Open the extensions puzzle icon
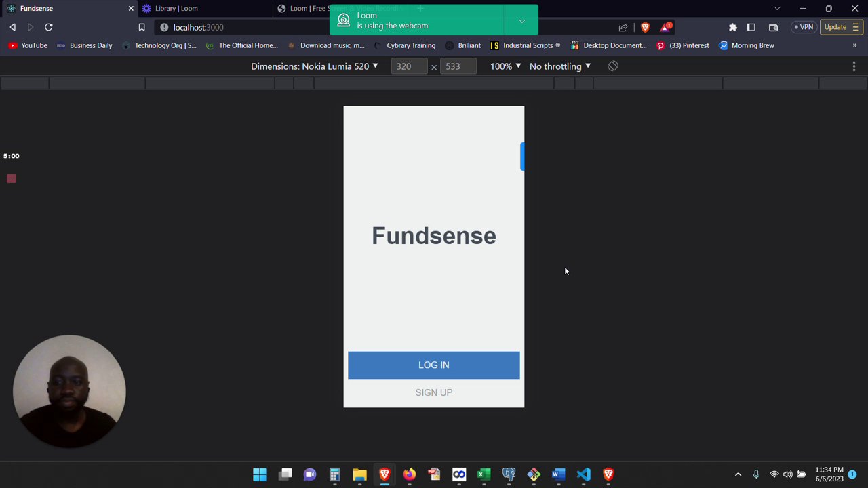Viewport: 868px width, 488px height. coord(733,27)
